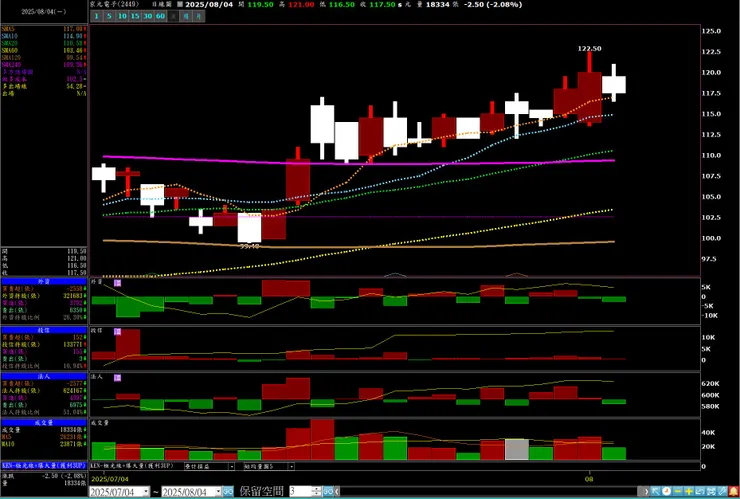This screenshot has width=740, height=499.
Task: Select the 外資 panel header
Action: [x=44, y=281]
